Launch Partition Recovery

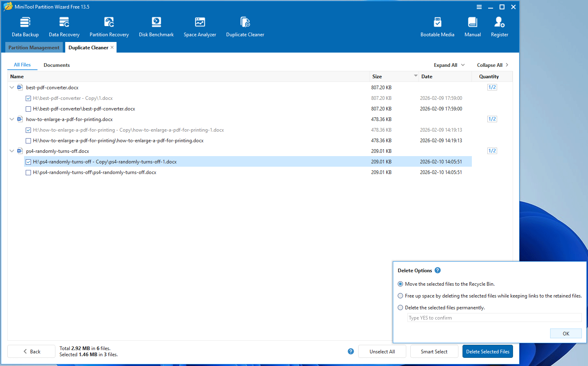tap(109, 26)
